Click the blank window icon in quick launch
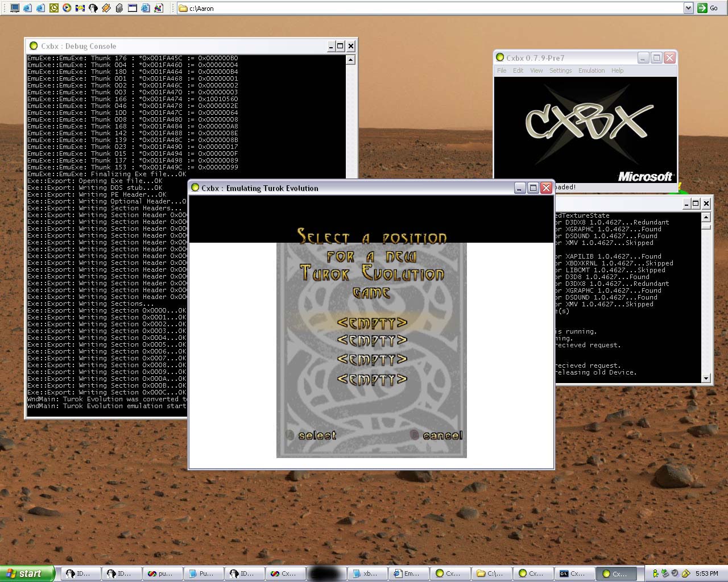Viewport: 728px width, 582px height. pyautogui.click(x=133, y=8)
